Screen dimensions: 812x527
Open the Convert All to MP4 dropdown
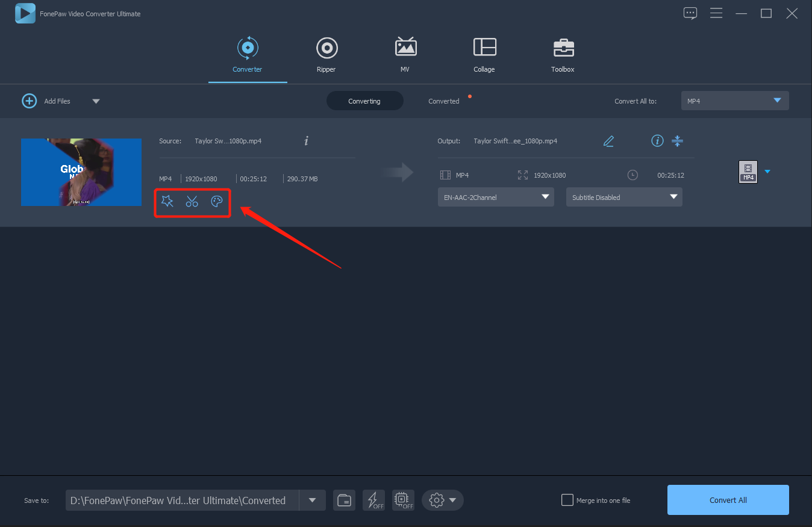[735, 101]
